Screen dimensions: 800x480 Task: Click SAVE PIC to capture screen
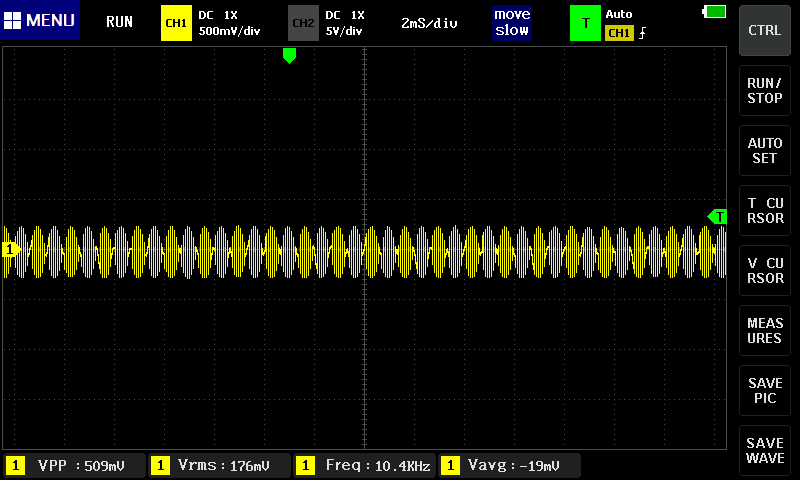[x=765, y=391]
